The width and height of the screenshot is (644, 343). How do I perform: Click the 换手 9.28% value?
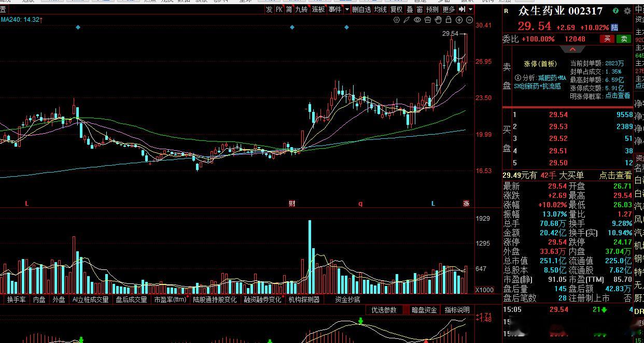[621, 223]
